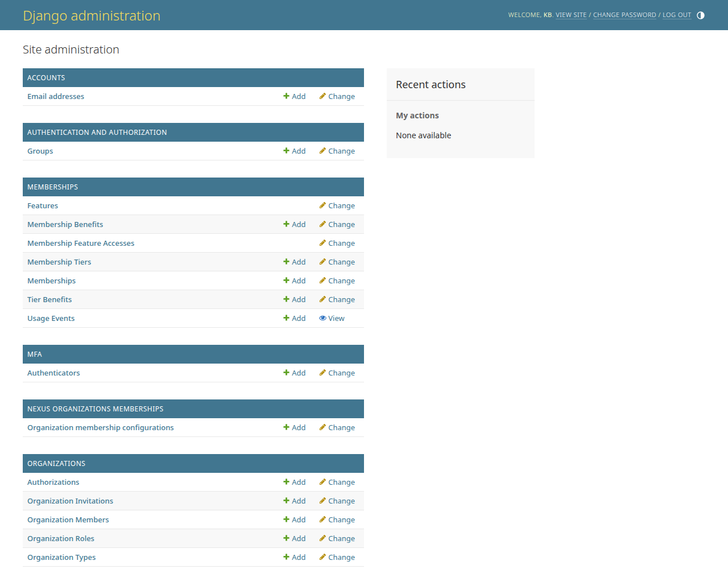728x569 pixels.
Task: Open Membership Tiers model list
Action: 59,262
